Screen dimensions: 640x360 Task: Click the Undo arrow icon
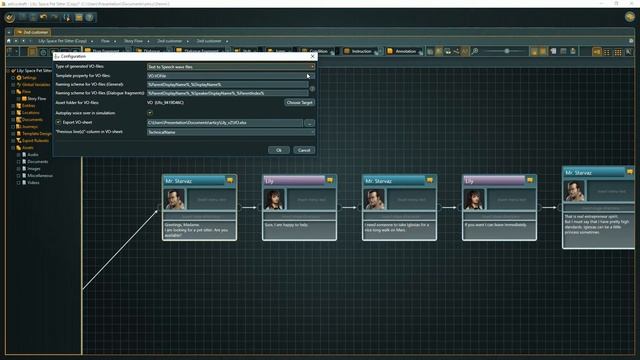43,17
